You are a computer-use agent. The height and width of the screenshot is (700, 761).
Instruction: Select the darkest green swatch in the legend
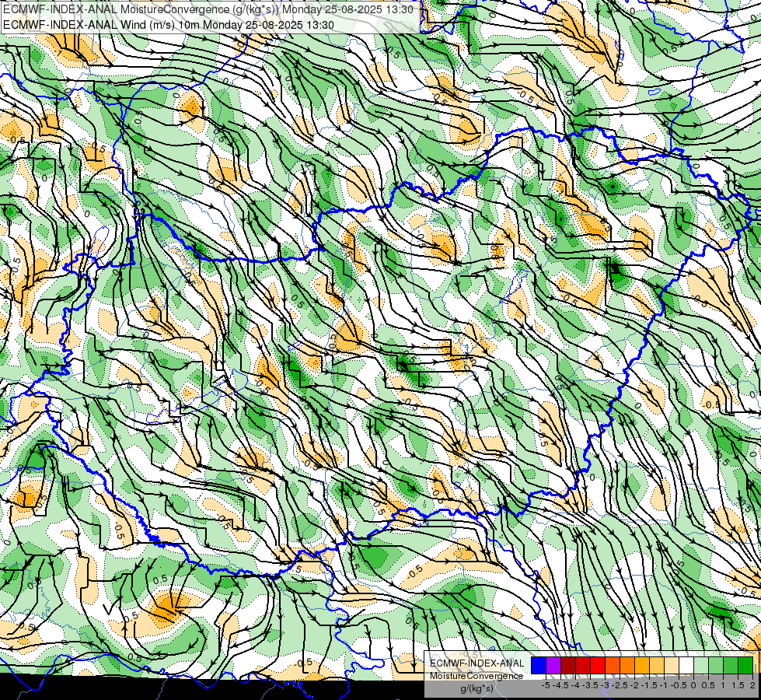745,665
